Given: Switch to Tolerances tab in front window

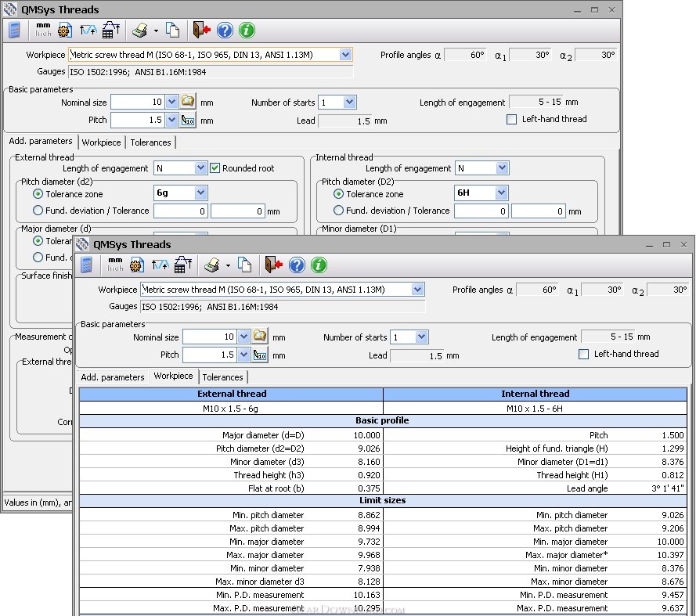Looking at the screenshot, I should [x=222, y=377].
